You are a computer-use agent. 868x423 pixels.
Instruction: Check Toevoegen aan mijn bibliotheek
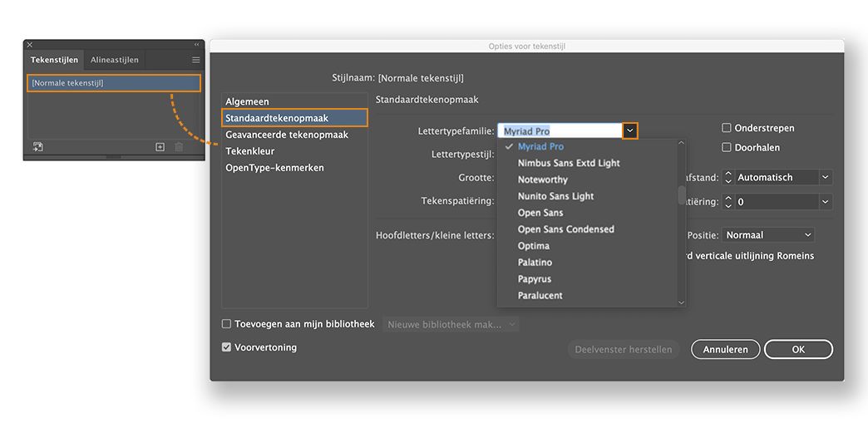226,324
